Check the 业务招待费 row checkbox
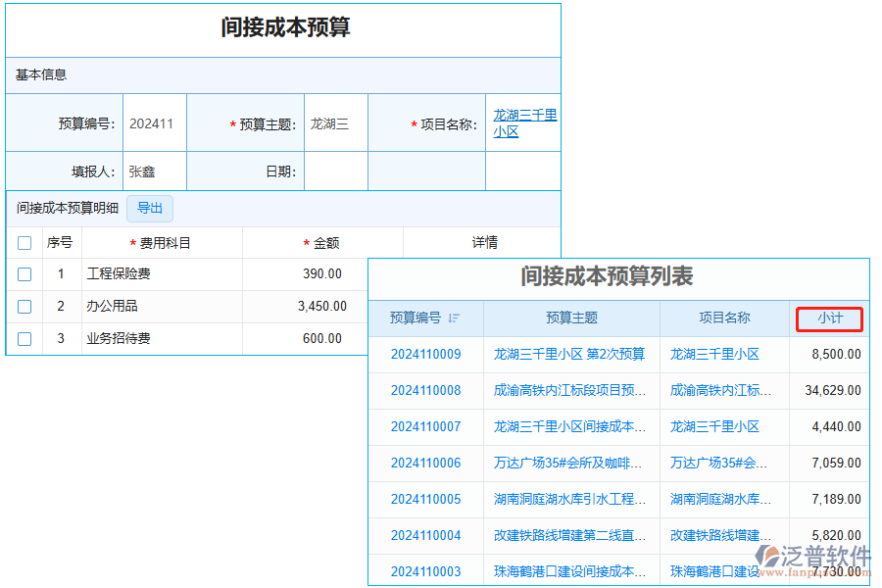 click(24, 339)
